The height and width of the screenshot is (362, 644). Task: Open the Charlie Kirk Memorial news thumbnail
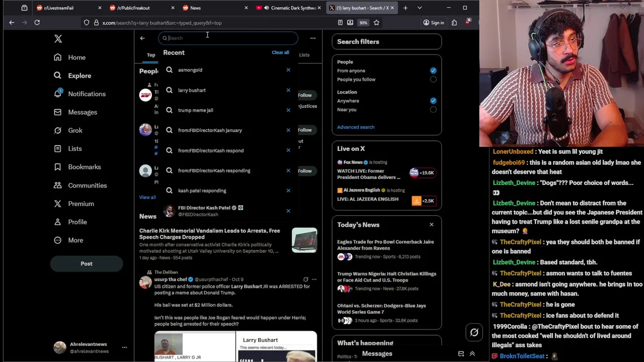pos(304,240)
